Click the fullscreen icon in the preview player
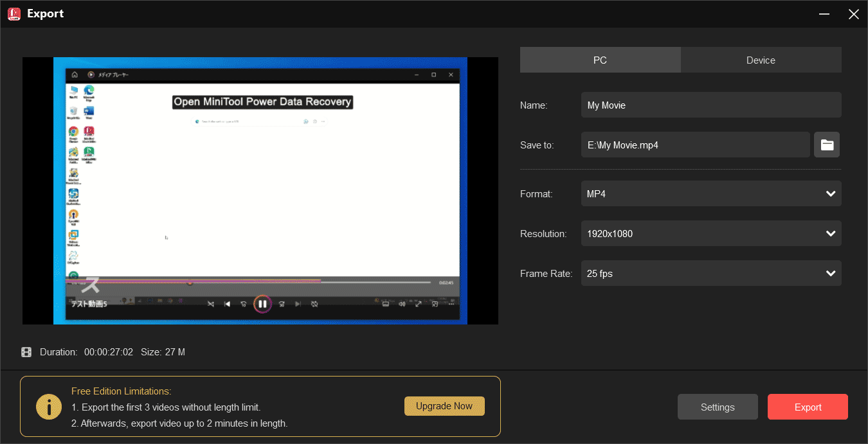 pyautogui.click(x=418, y=303)
